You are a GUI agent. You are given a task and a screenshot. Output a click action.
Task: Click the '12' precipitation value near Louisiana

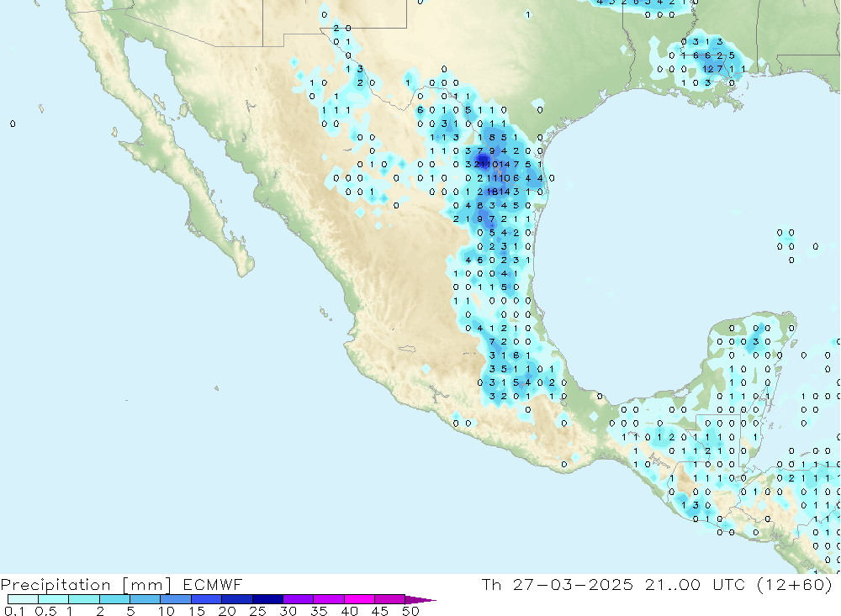[x=708, y=69]
